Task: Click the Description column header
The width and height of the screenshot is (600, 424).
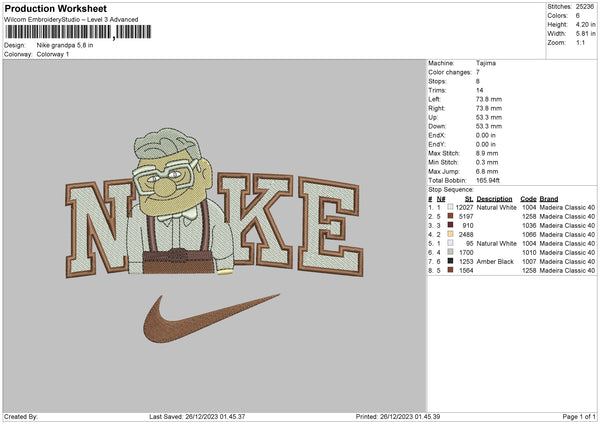Action: 494,199
